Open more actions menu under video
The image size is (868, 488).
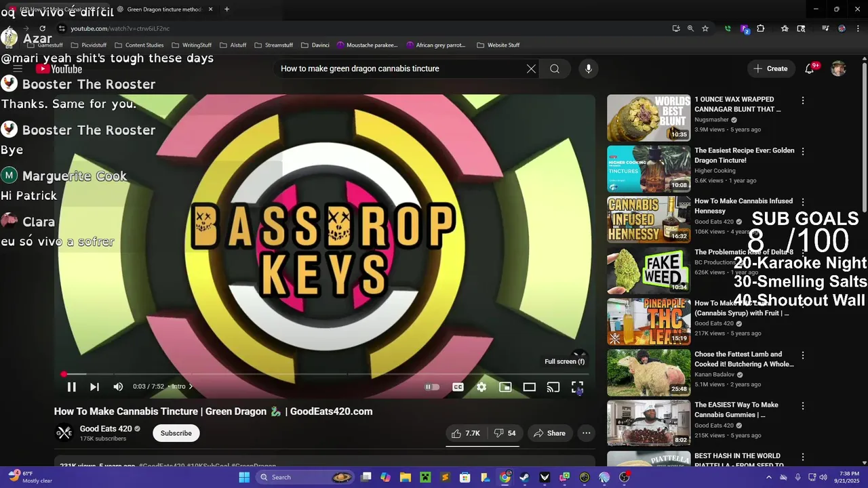pos(586,433)
